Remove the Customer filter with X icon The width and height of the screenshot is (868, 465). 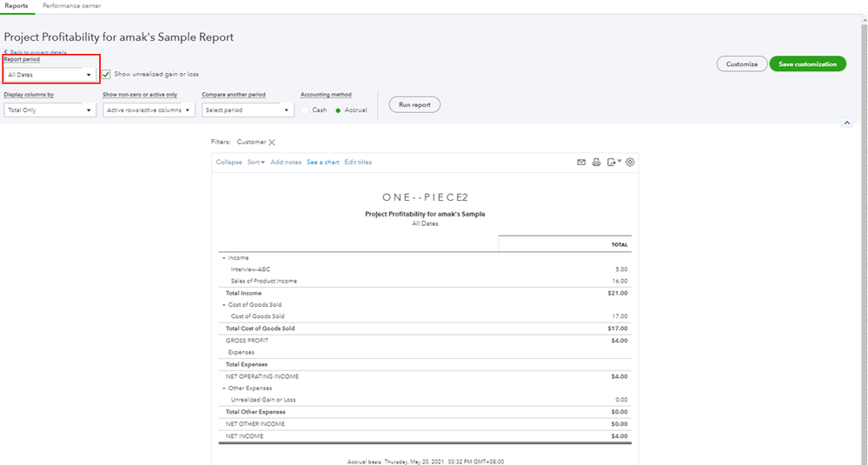pyautogui.click(x=272, y=143)
